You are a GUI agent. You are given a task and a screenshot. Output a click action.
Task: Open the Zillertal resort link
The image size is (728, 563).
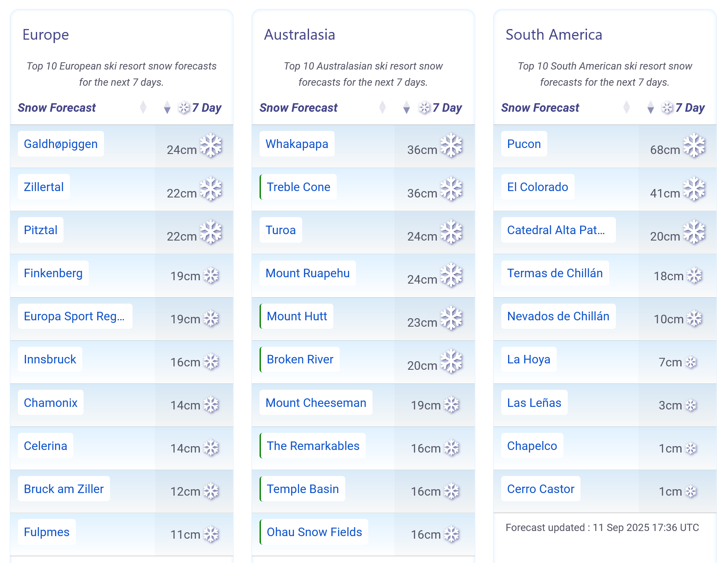43,187
